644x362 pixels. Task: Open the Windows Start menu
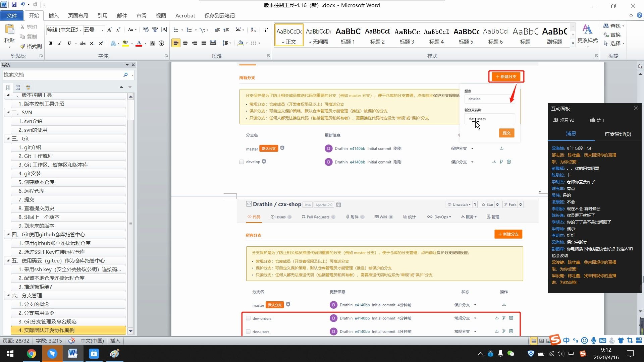pyautogui.click(x=10, y=354)
